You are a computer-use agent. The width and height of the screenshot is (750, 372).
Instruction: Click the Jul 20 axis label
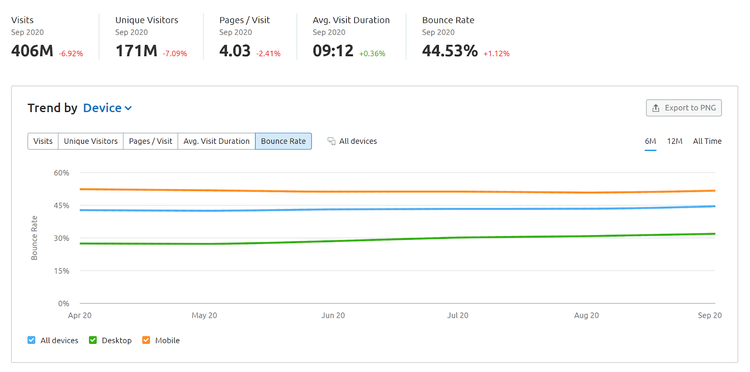458,316
